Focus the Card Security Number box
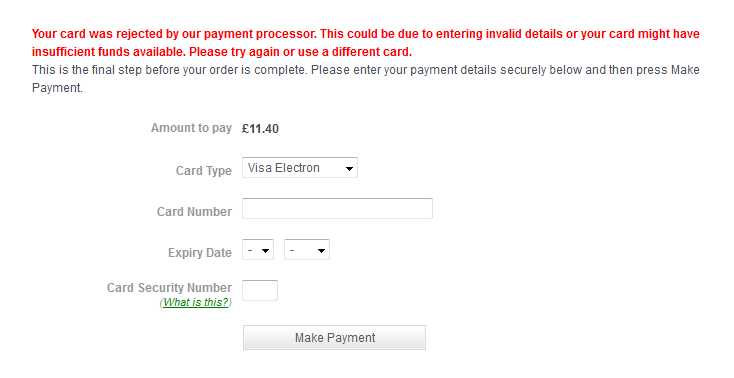The image size is (734, 378). pyautogui.click(x=260, y=290)
